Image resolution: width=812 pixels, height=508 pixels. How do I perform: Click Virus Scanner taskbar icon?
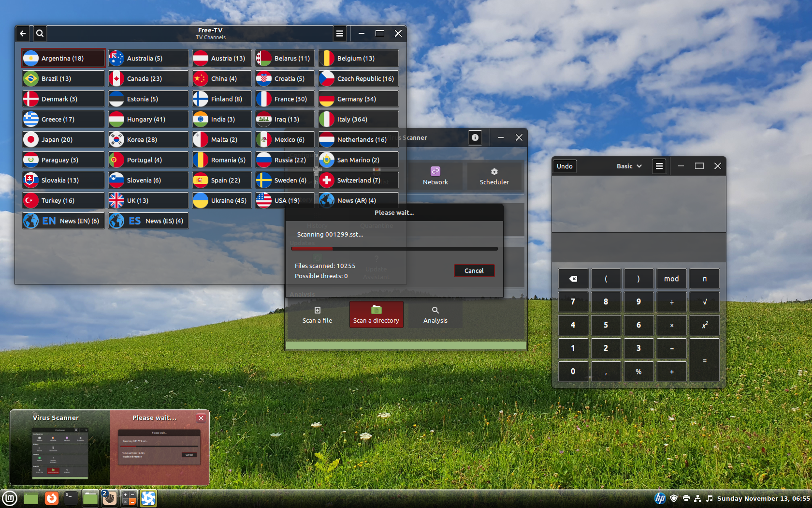pyautogui.click(x=109, y=498)
